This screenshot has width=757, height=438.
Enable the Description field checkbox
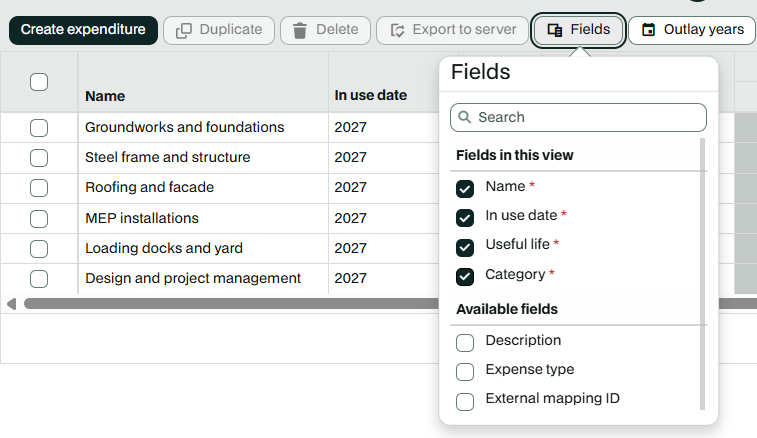pos(465,343)
